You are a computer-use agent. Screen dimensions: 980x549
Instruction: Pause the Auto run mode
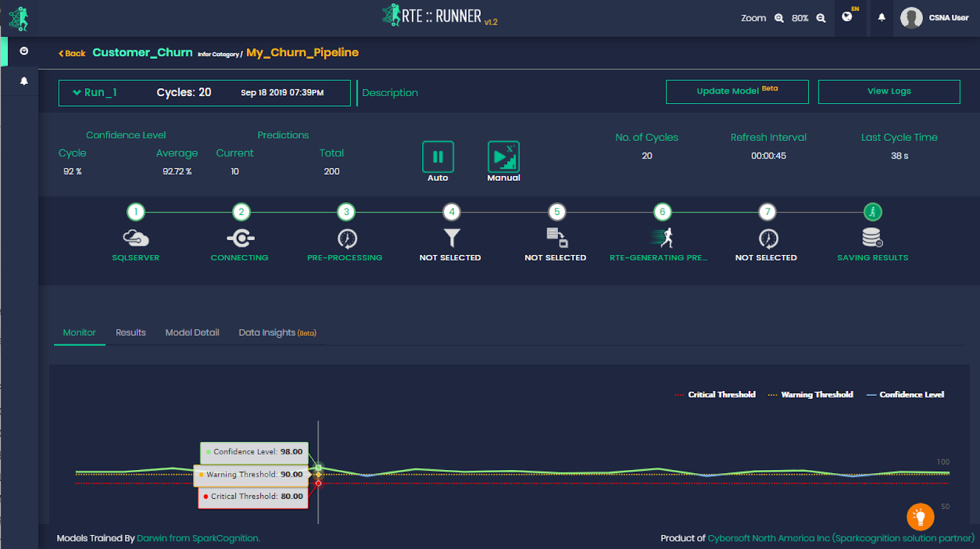[x=438, y=157]
